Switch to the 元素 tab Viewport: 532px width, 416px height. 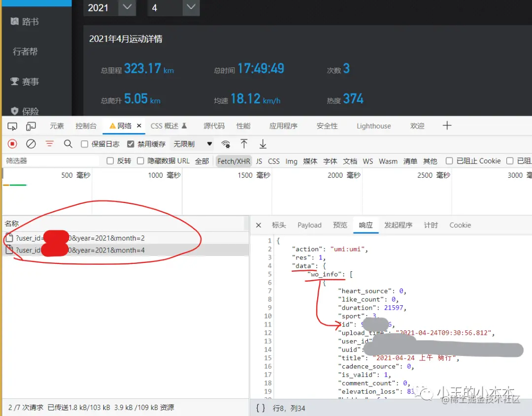(57, 126)
